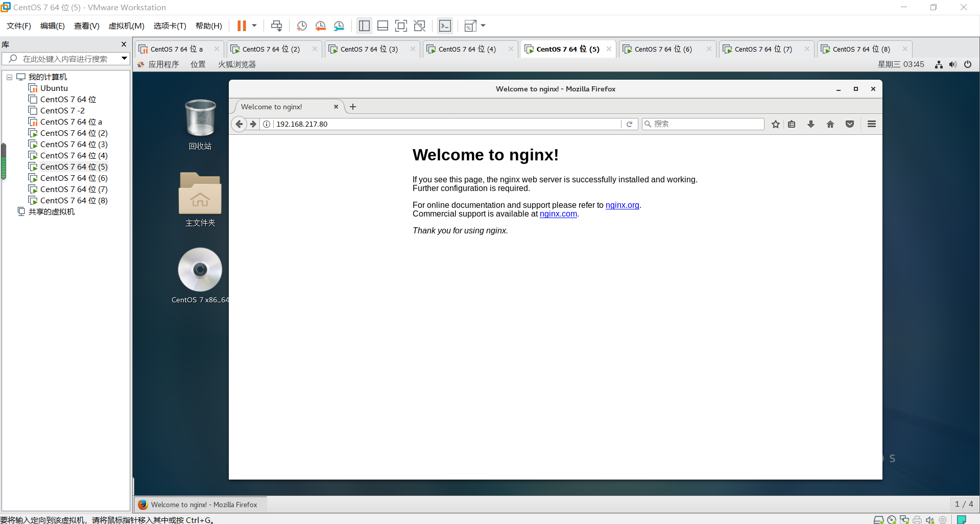
Task: Open the 查看(V) menu
Action: [87, 26]
